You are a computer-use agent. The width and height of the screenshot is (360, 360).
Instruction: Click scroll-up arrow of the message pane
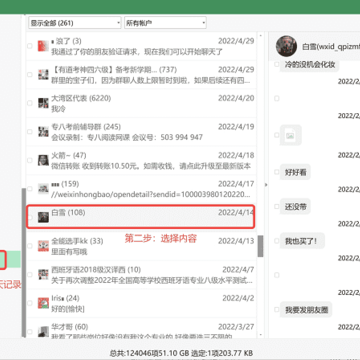click(260, 35)
